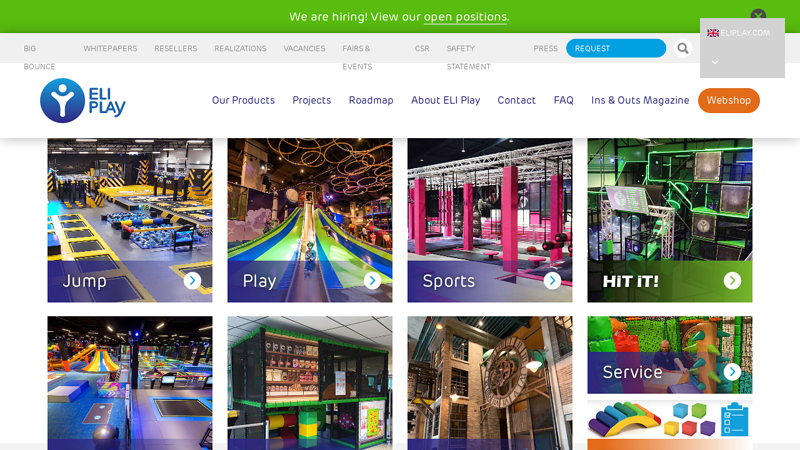Click the arrow icon on HiT iT! tile
This screenshot has height=450, width=800.
(x=732, y=280)
